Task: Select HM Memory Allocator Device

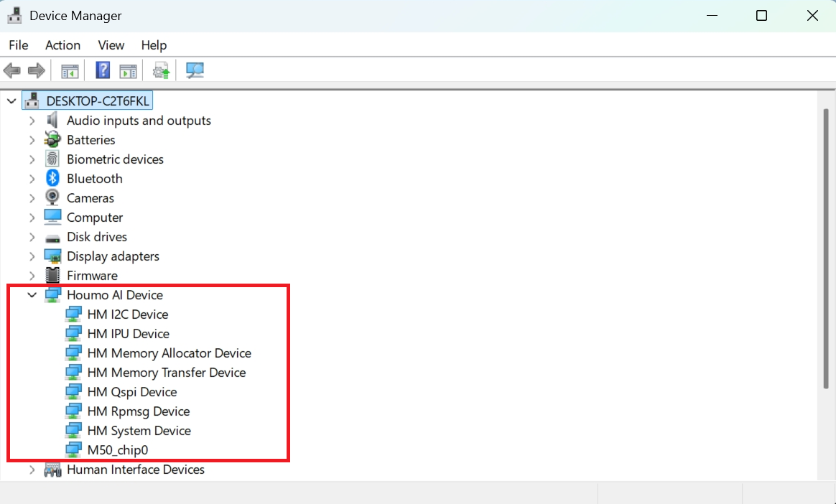Action: pyautogui.click(x=169, y=353)
